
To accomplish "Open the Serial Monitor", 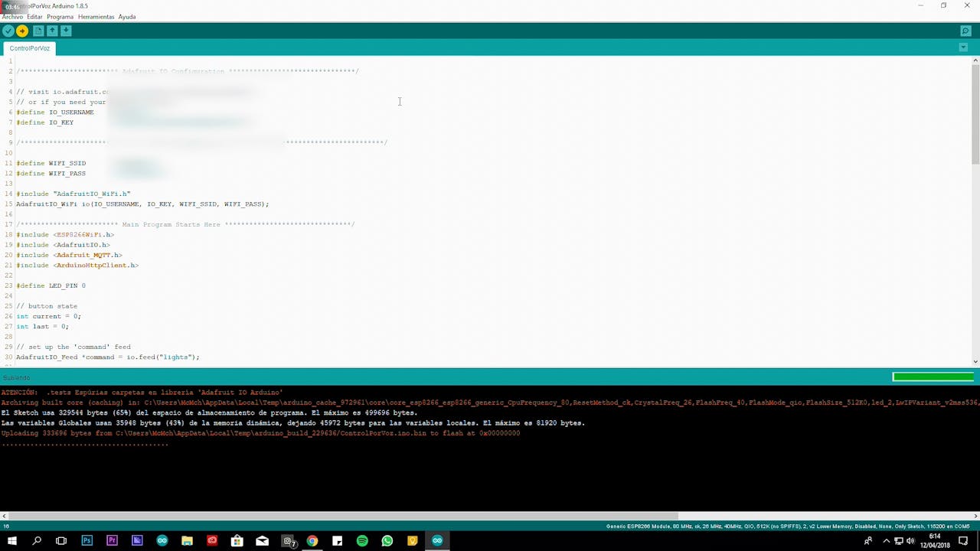I will tap(965, 31).
